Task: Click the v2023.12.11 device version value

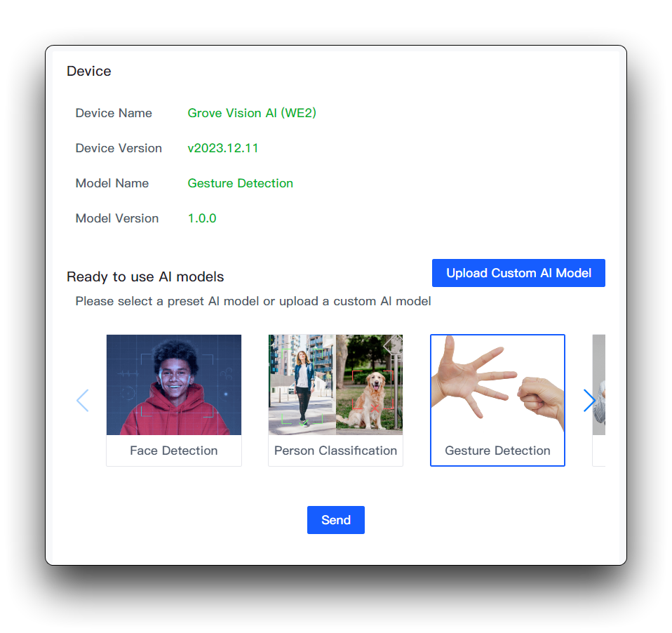Action: pyautogui.click(x=223, y=148)
